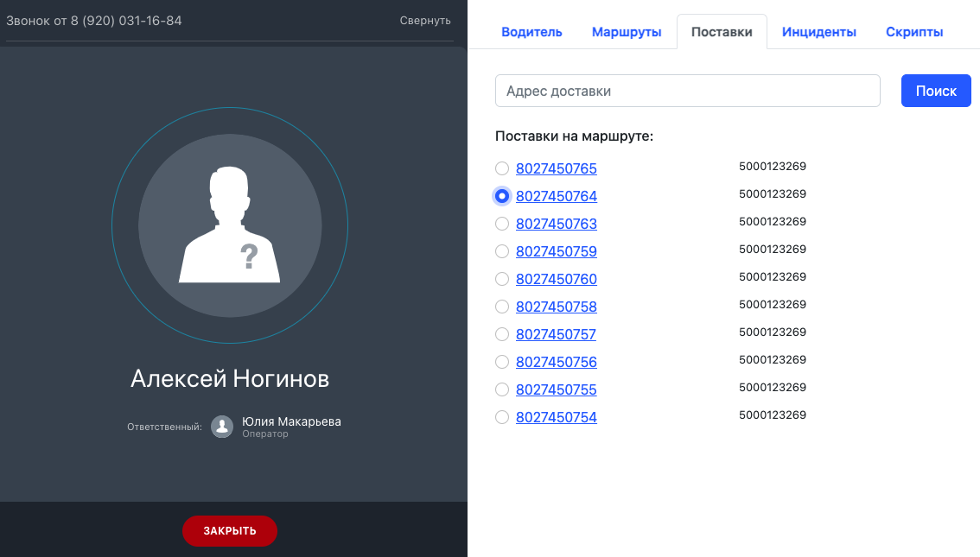
Task: Click Свернуть to minimize call panel
Action: click(x=425, y=21)
